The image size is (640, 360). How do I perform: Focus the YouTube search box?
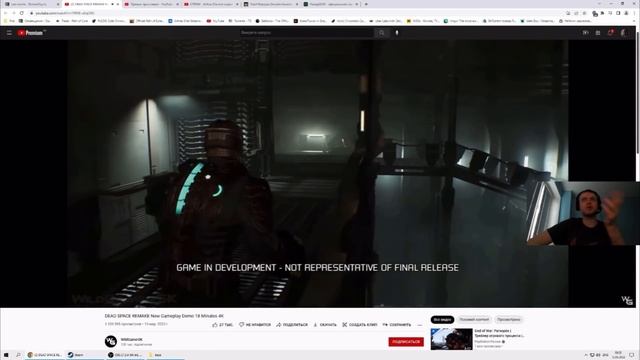(x=307, y=33)
